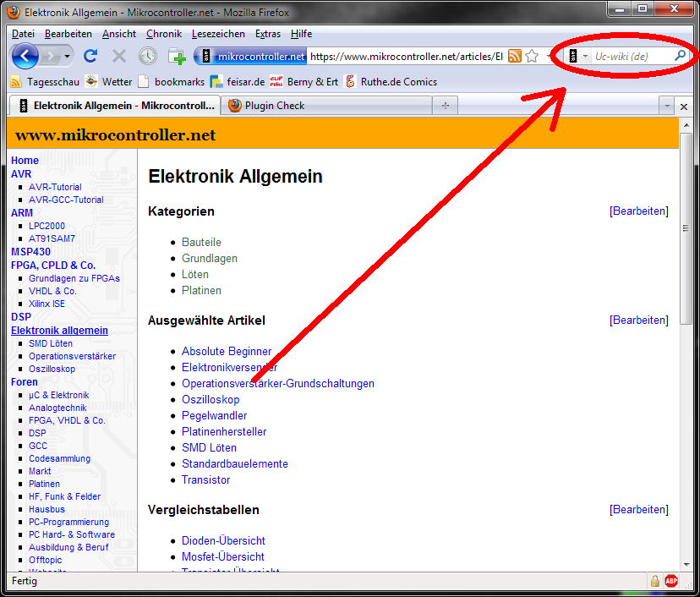The image size is (700, 597).
Task: Edit the Kategorien section via Bearbeiten
Action: click(x=639, y=211)
